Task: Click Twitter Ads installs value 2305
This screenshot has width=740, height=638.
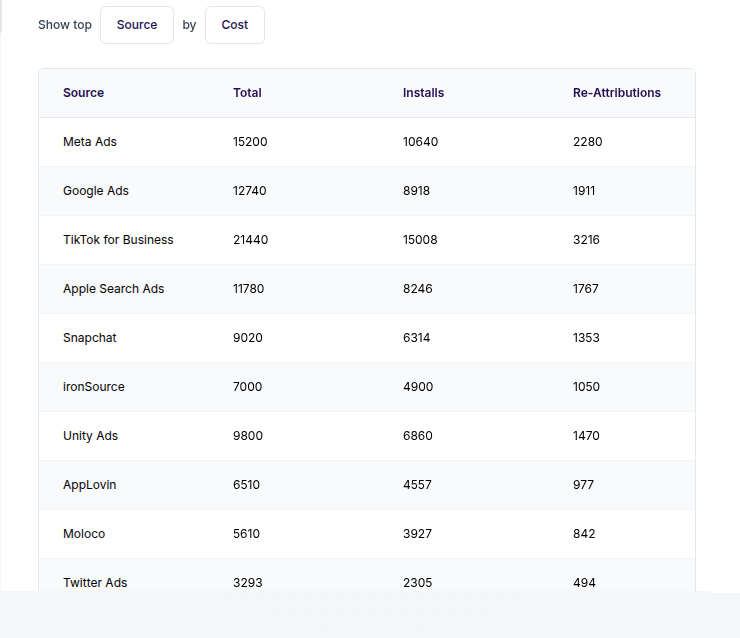Action: (x=418, y=583)
